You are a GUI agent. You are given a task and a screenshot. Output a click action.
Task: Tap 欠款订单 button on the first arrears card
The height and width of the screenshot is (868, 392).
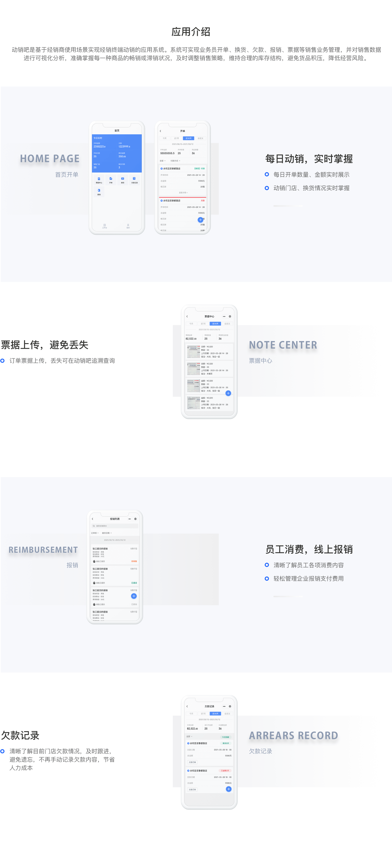tap(192, 762)
